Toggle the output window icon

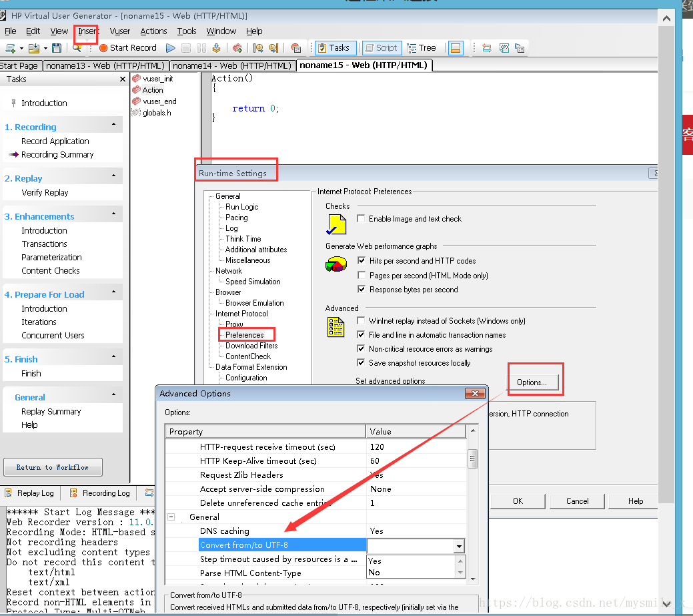[456, 48]
